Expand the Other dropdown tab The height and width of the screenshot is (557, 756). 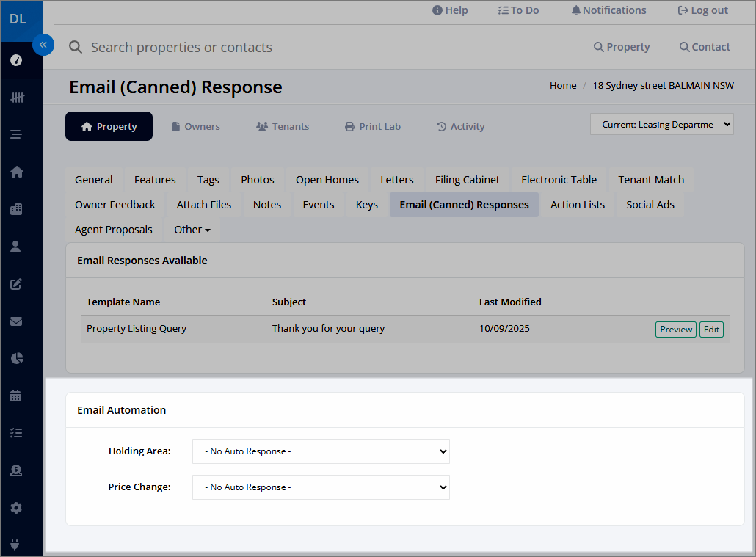192,230
